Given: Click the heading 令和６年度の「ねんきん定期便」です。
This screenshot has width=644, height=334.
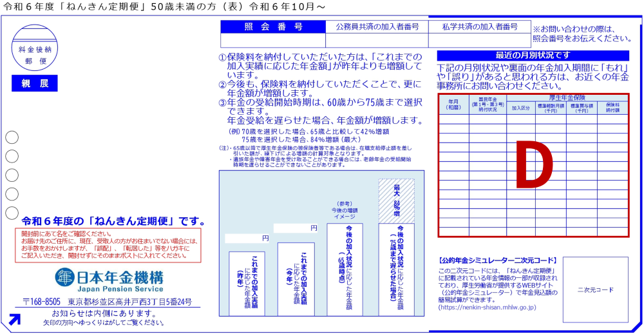Looking at the screenshot, I should [x=114, y=221].
